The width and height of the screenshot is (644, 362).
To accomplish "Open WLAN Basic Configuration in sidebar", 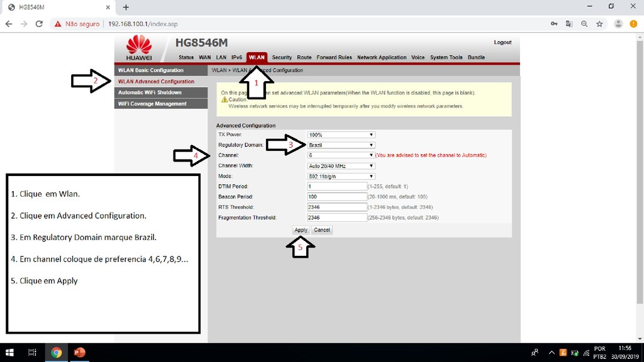I will click(161, 70).
